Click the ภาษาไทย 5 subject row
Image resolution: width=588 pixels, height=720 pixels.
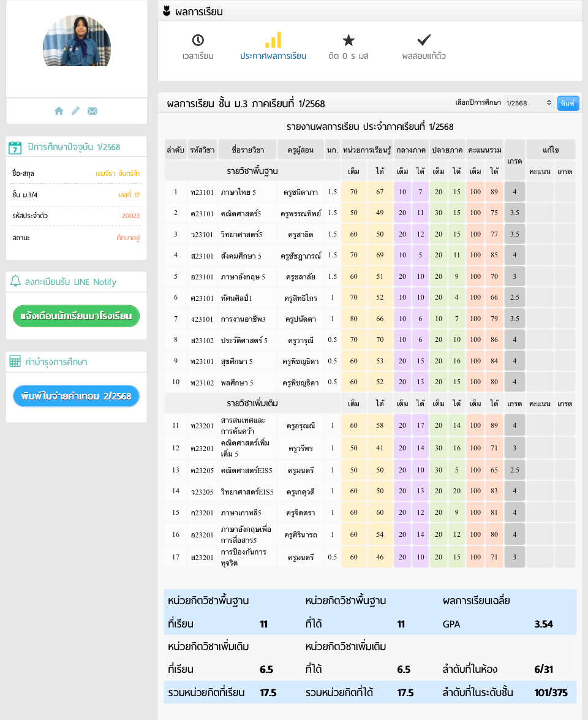click(x=238, y=192)
